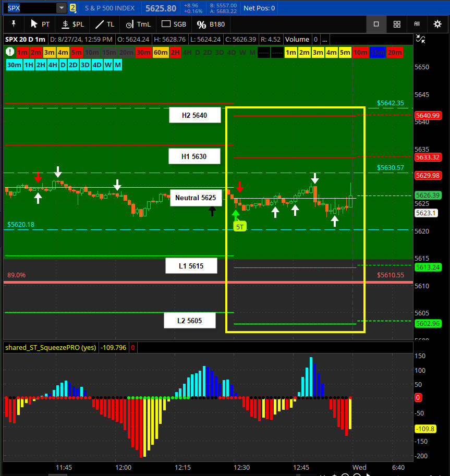
Task: Click the 5640.99 red price bubble
Action: click(428, 115)
